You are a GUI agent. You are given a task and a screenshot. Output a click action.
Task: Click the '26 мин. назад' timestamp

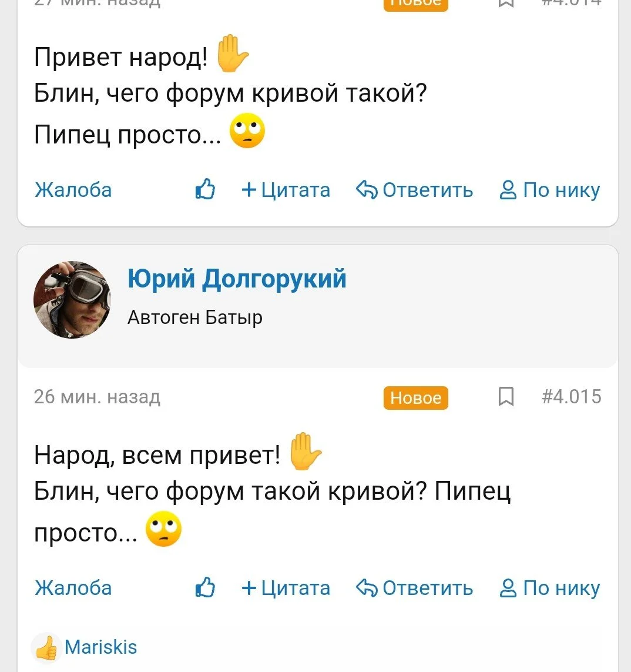tap(97, 397)
